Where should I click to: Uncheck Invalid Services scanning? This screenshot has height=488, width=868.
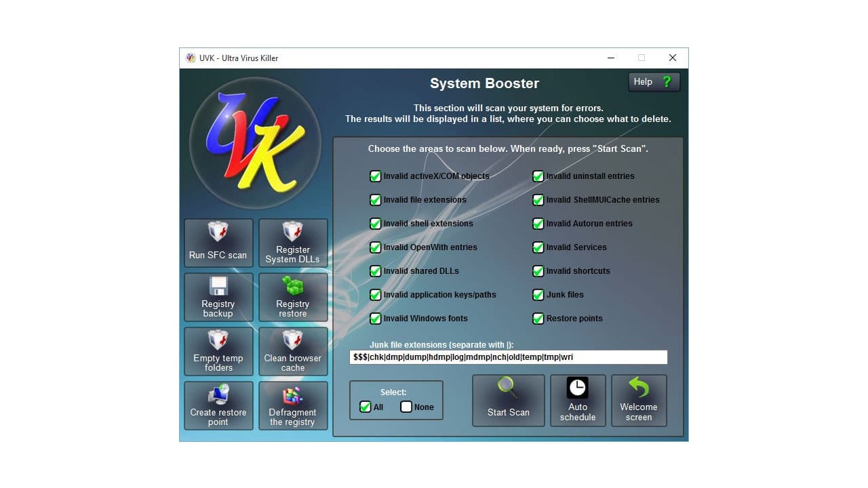click(x=538, y=247)
